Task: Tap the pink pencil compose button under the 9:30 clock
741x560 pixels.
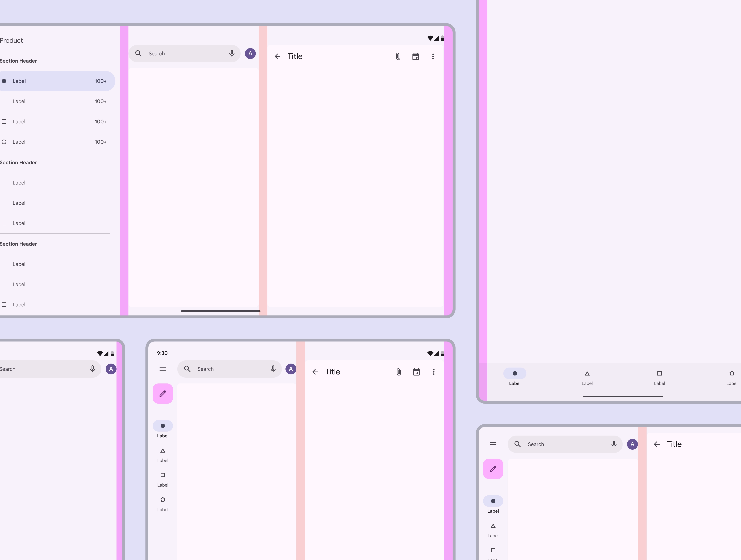Action: pos(163,394)
